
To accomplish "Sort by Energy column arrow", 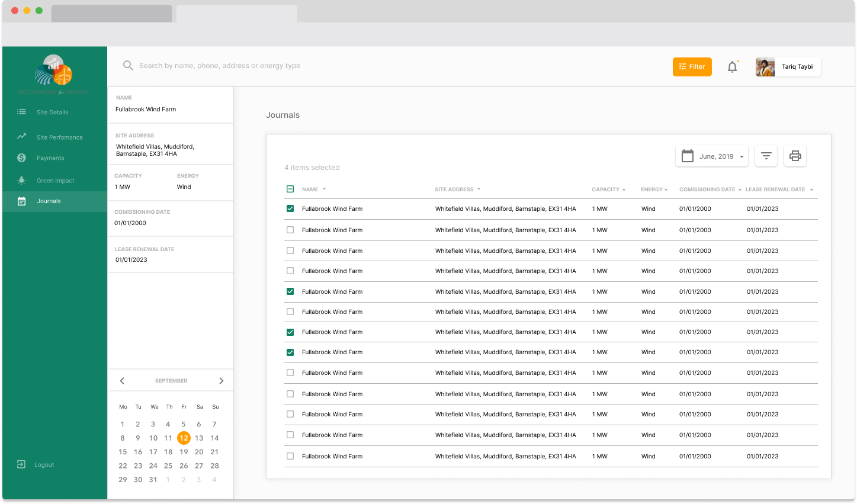I will click(666, 190).
